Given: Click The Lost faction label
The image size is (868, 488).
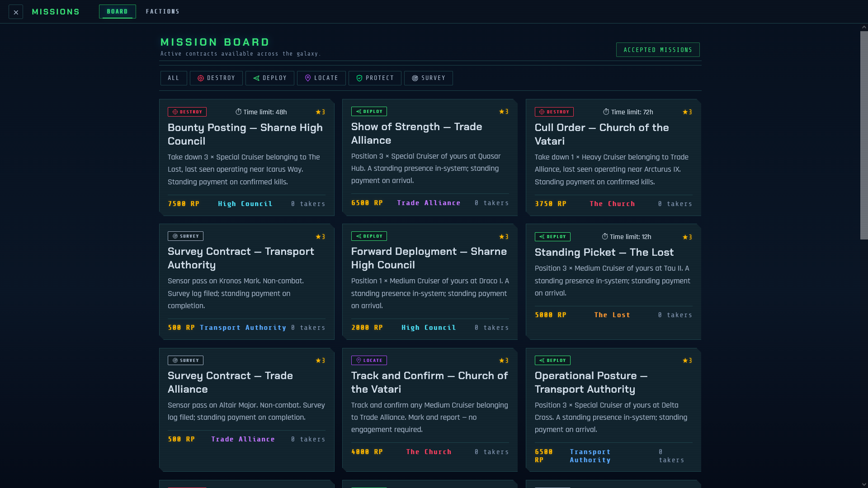Looking at the screenshot, I should coord(612,315).
